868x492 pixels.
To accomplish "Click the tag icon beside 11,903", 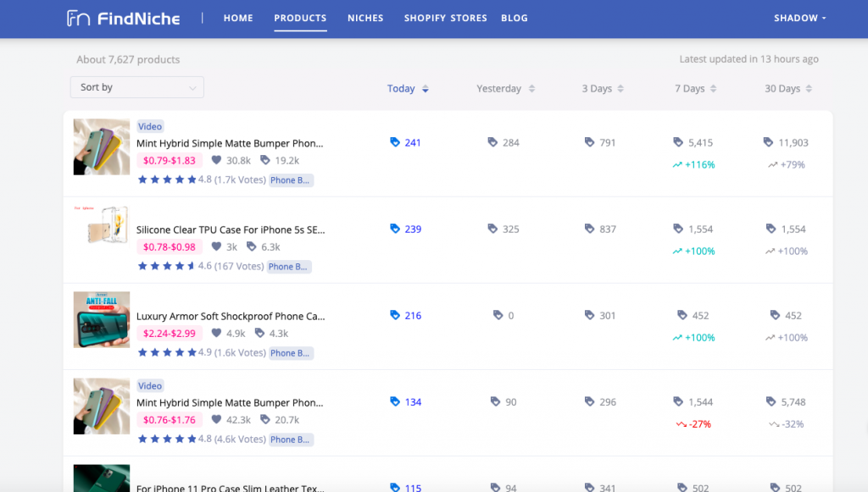I will 768,142.
